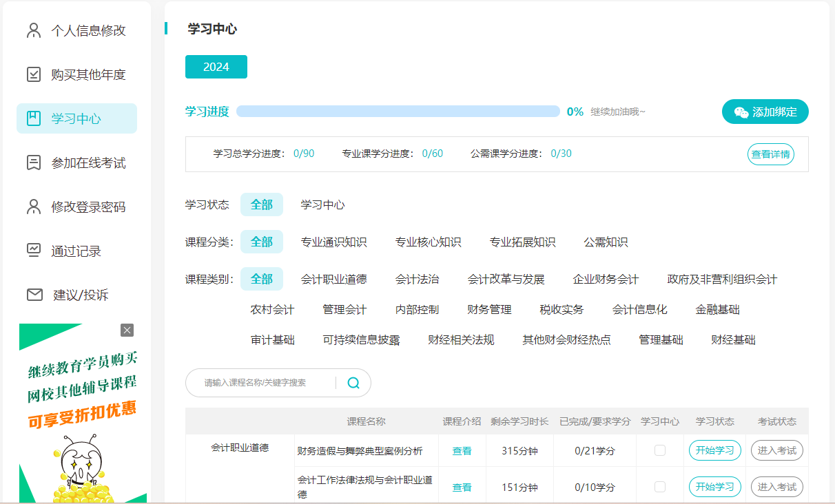
Task: Check the 学习中心 checkbox for 财务造假与舞弊典型案例分析
Action: pos(659,450)
